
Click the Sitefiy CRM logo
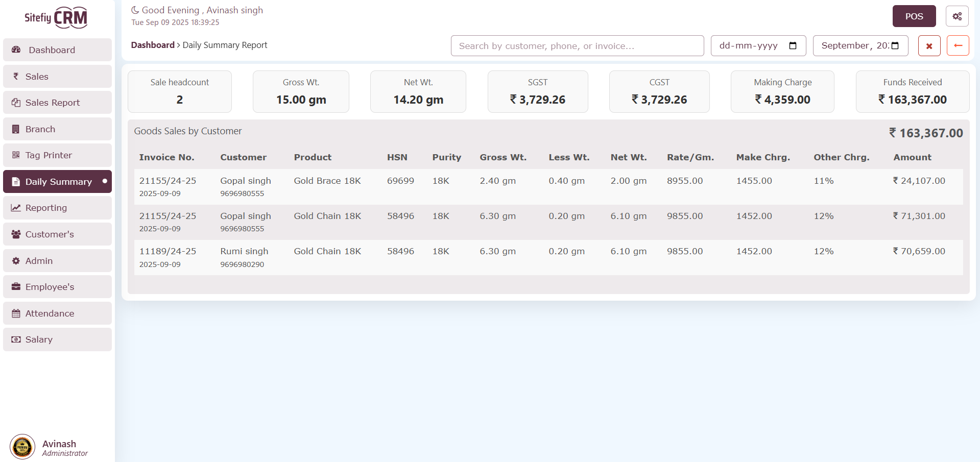56,18
